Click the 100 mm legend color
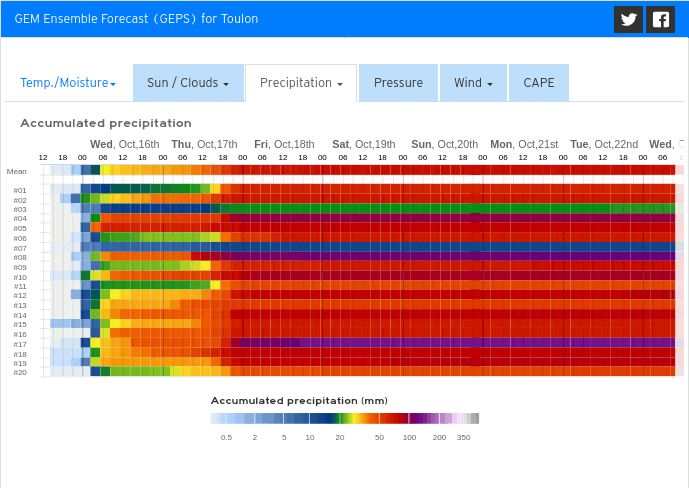 [x=409, y=418]
